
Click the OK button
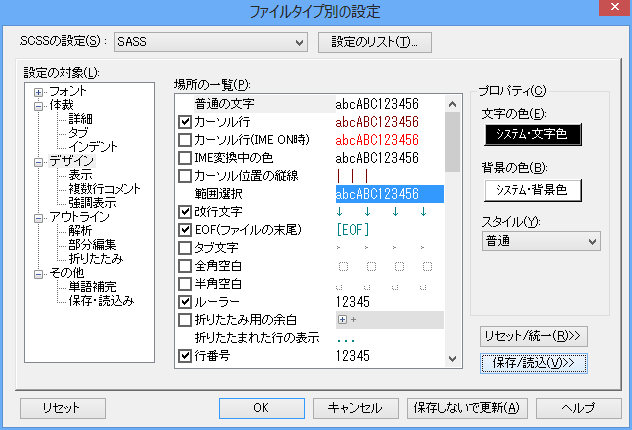coord(259,408)
